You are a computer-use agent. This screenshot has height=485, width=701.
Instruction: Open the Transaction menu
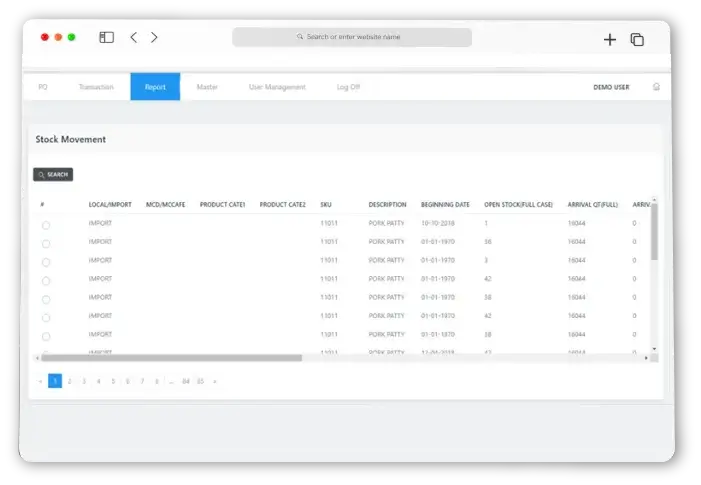(96, 87)
